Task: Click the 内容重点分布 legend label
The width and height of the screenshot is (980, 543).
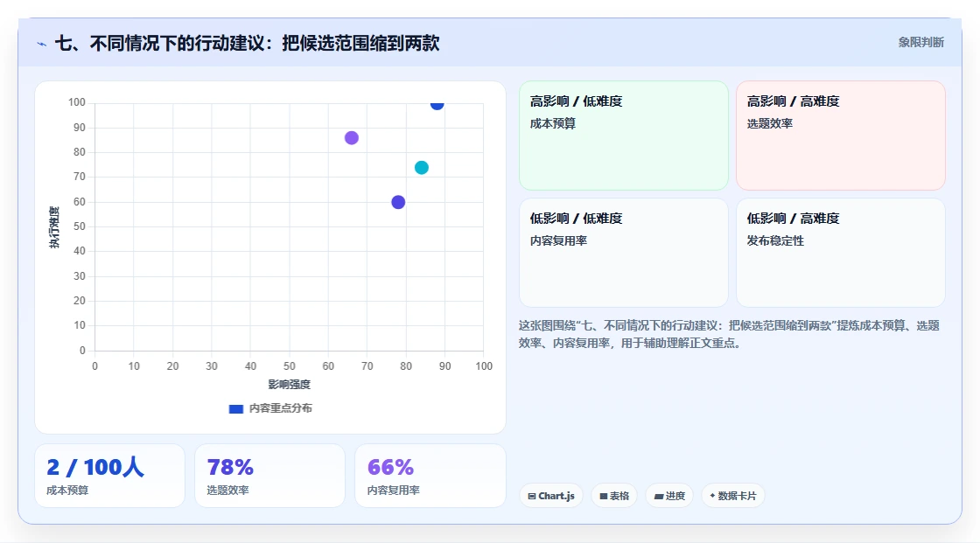Action: click(x=281, y=408)
